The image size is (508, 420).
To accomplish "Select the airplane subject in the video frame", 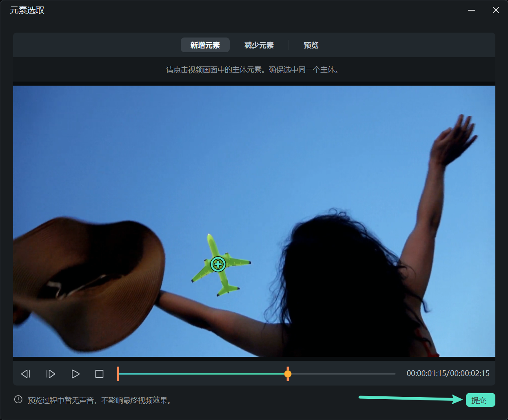I will tap(218, 264).
